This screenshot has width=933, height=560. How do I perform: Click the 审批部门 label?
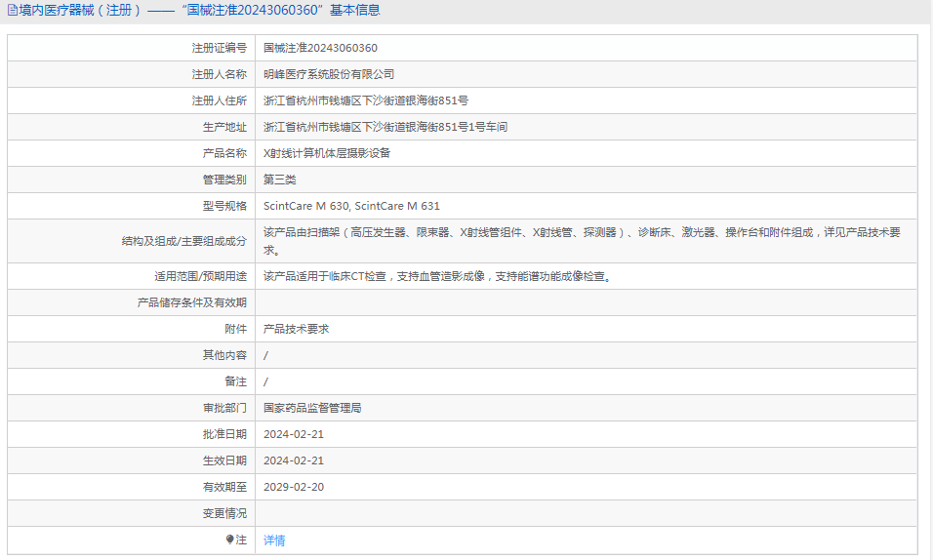tap(224, 408)
